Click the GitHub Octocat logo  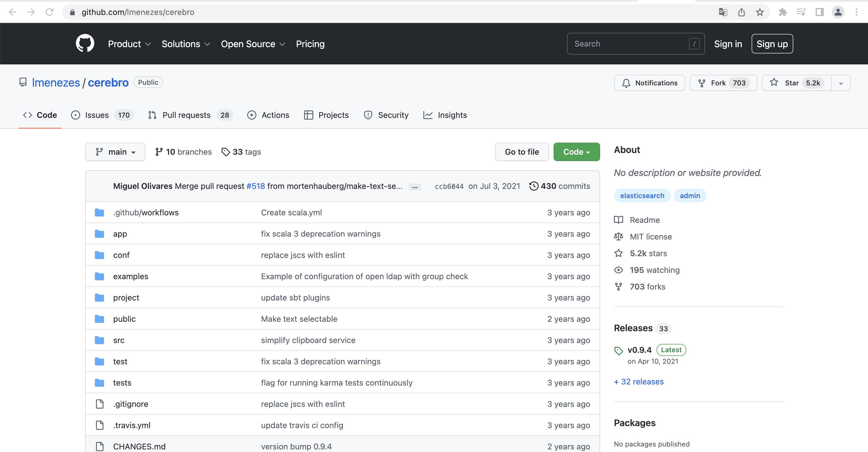pos(85,43)
